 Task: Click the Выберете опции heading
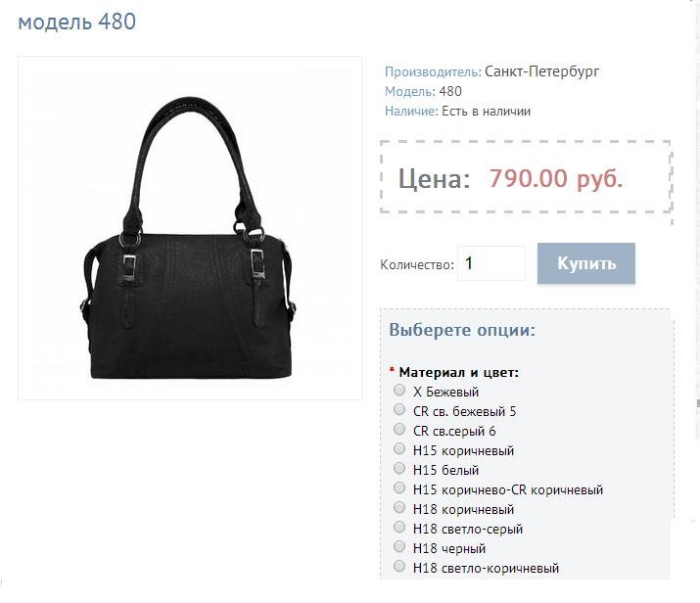[462, 330]
